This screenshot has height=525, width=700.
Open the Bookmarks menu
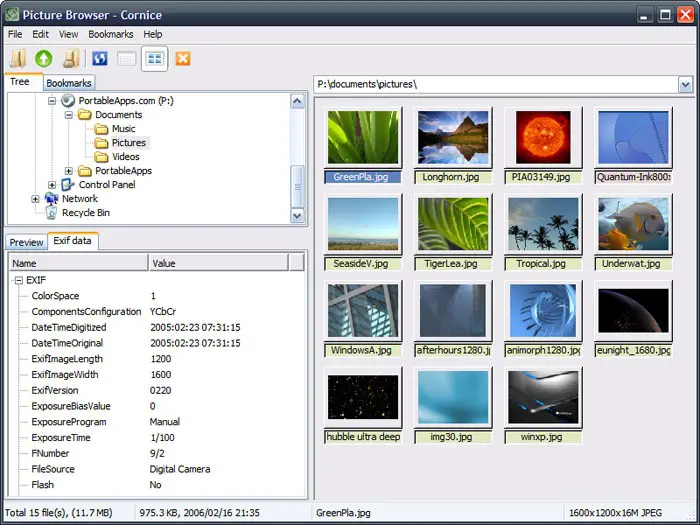(110, 34)
